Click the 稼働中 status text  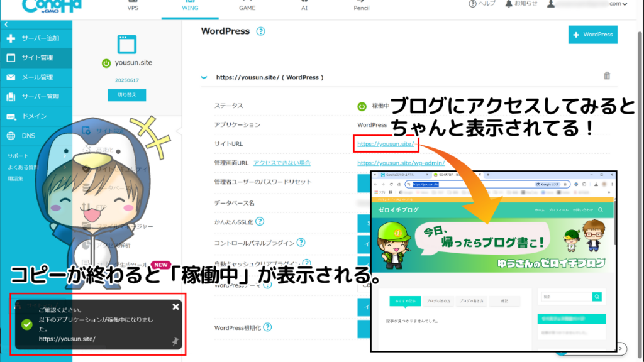click(x=380, y=106)
